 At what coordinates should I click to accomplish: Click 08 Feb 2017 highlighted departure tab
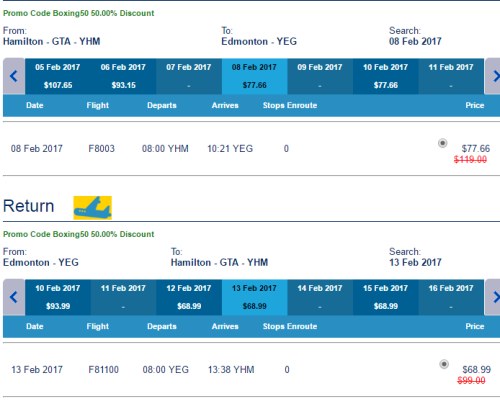[x=254, y=76]
